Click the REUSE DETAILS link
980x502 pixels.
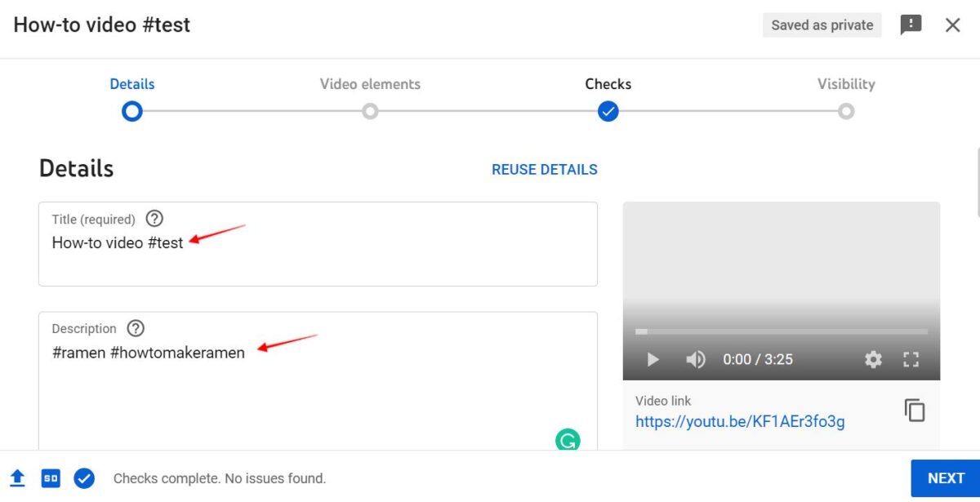click(x=544, y=169)
